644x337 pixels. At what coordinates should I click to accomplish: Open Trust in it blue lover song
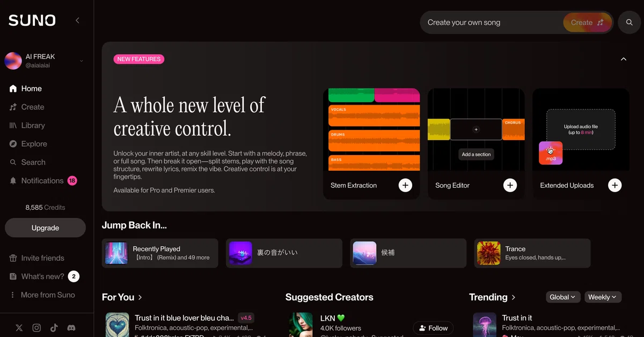click(184, 318)
